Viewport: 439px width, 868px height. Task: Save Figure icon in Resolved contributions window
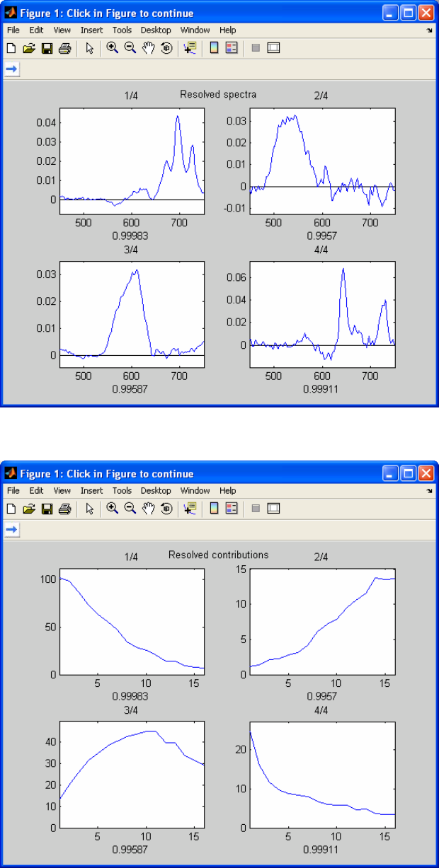(47, 509)
